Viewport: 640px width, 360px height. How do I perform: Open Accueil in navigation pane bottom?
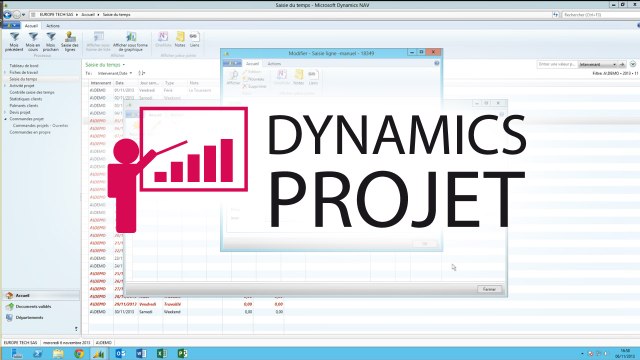pos(41,295)
